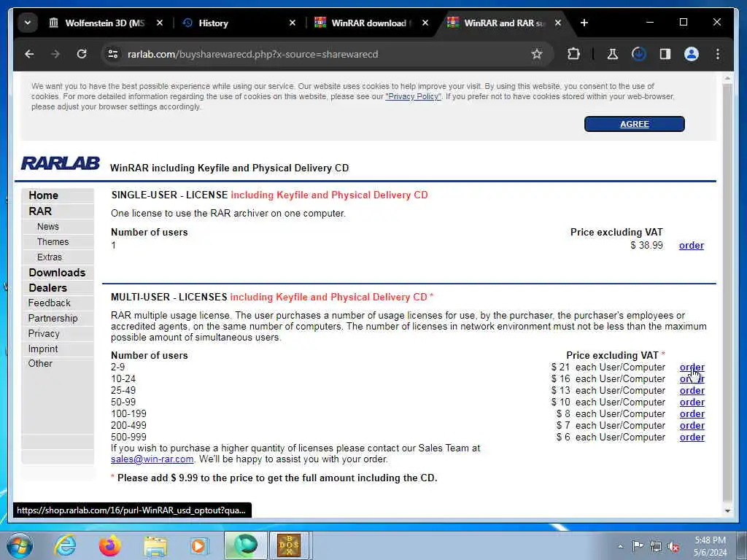
Task: Open the DOSBox taskbar icon
Action: [289, 545]
